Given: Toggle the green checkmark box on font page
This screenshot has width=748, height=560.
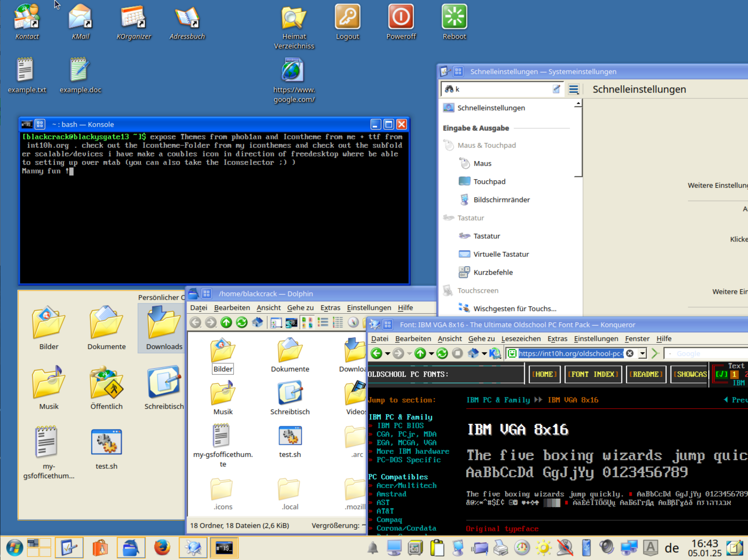Looking at the screenshot, I should [x=721, y=374].
